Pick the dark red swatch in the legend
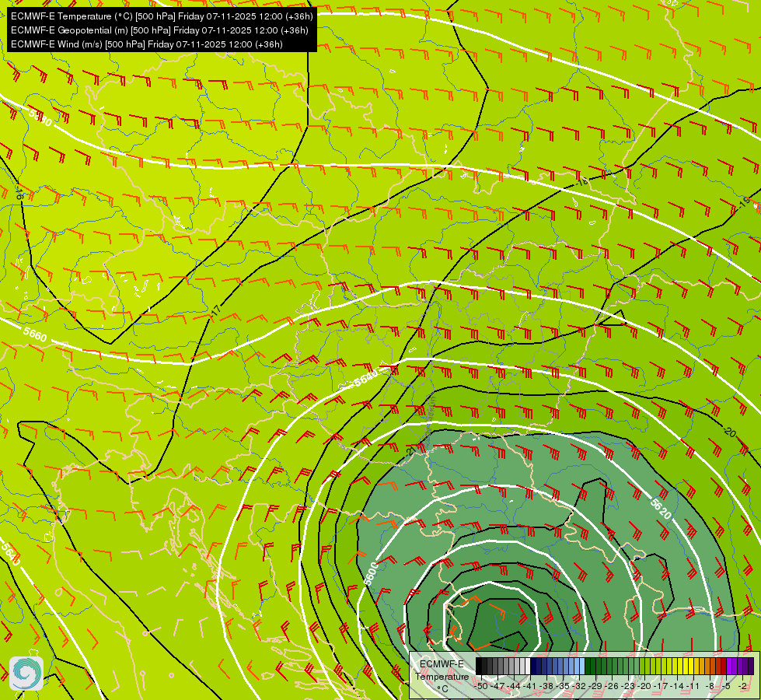The width and height of the screenshot is (761, 700). click(724, 666)
